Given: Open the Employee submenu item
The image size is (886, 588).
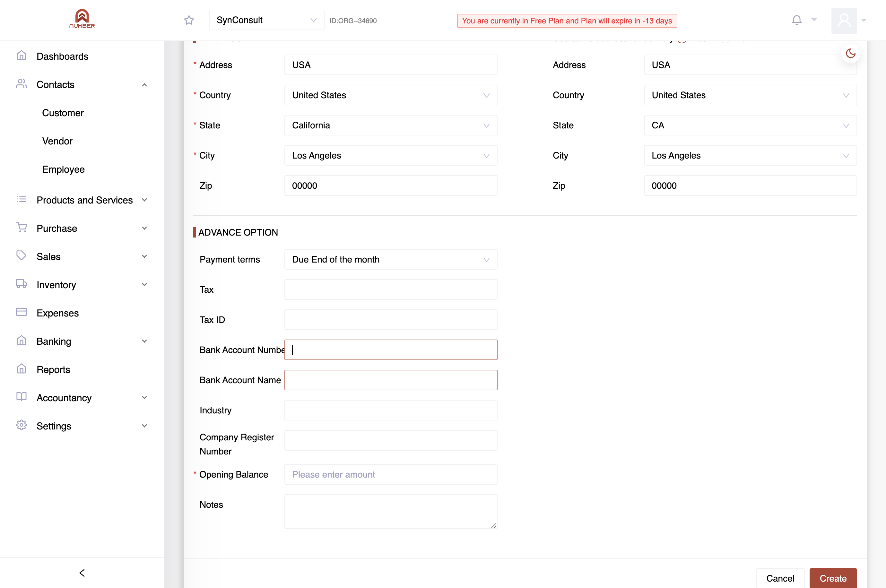Looking at the screenshot, I should point(63,169).
